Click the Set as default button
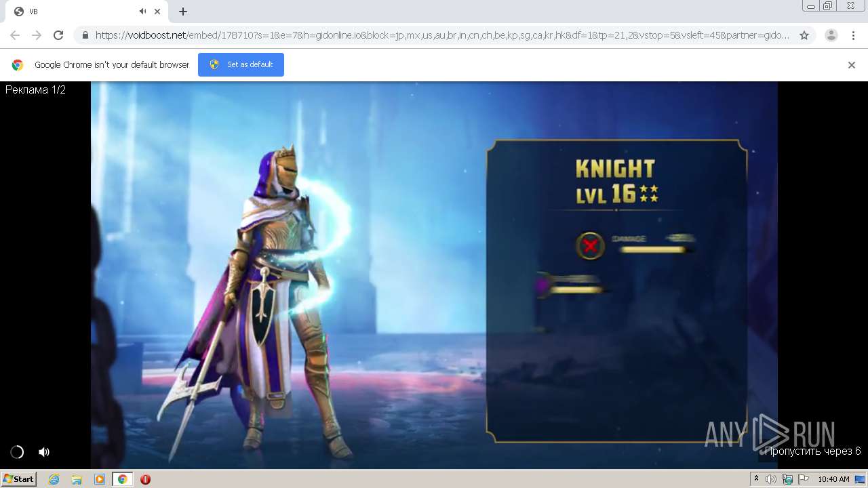 point(241,64)
